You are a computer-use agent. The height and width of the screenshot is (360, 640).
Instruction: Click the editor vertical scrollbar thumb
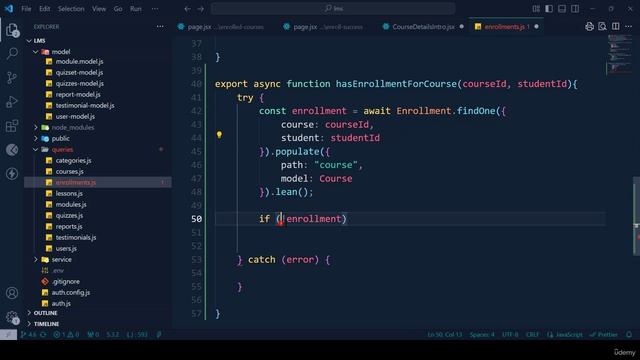click(x=636, y=216)
